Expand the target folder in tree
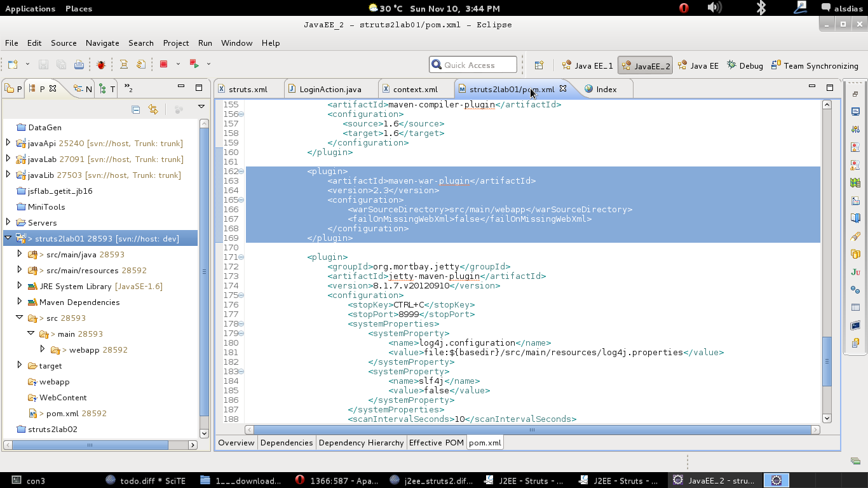The height and width of the screenshot is (488, 868). click(20, 365)
